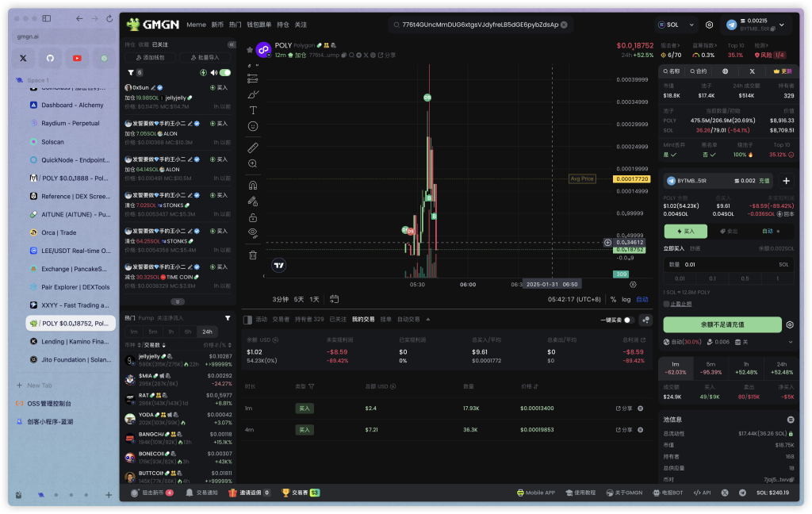
Task: Enable the 一键买卖 one-click trade switch
Action: click(629, 320)
